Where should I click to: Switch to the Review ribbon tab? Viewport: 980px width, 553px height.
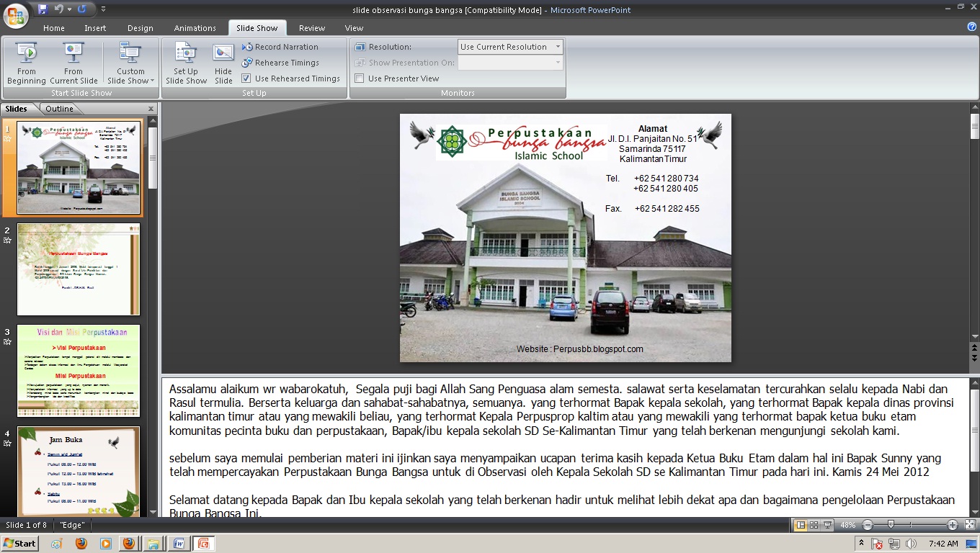[x=312, y=28]
